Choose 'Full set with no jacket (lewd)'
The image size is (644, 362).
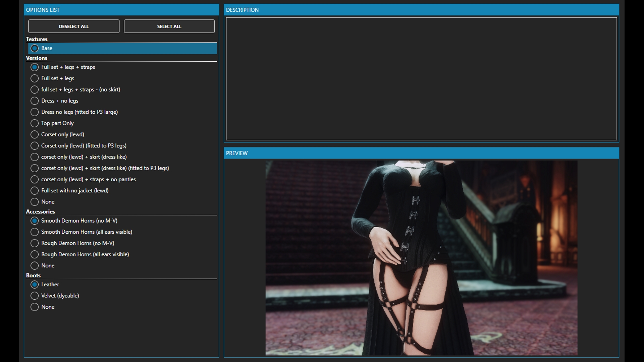69,191
